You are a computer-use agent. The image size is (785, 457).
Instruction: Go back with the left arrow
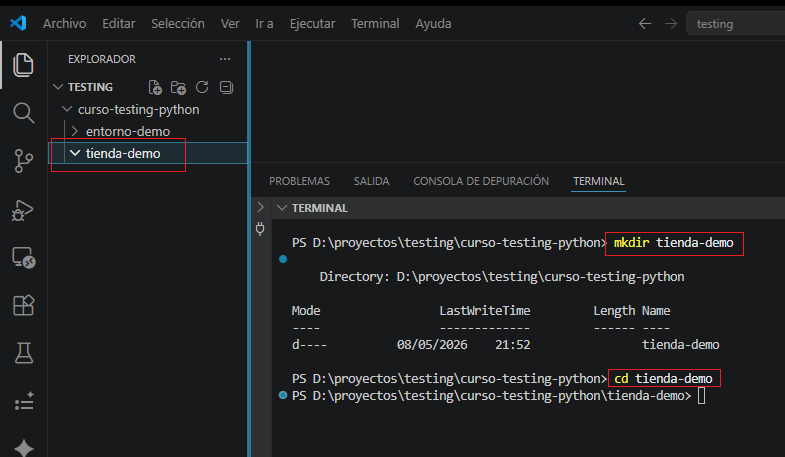click(x=645, y=24)
